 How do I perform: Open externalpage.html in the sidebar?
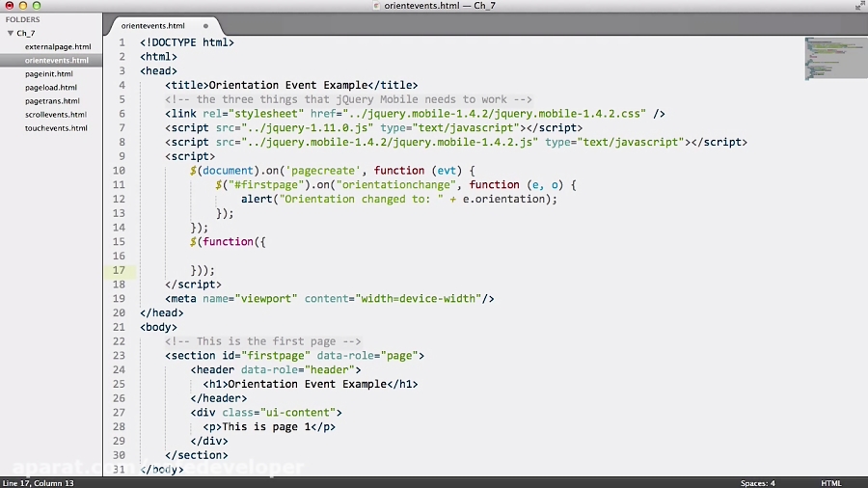tap(58, 47)
